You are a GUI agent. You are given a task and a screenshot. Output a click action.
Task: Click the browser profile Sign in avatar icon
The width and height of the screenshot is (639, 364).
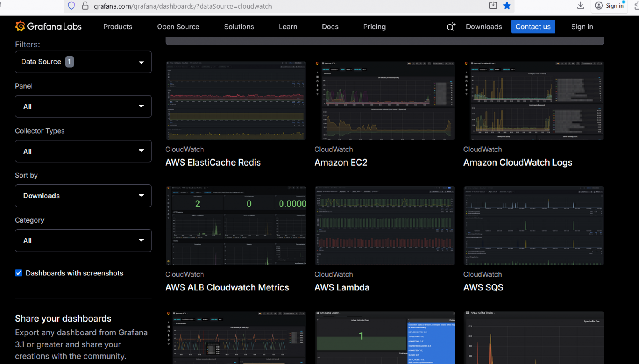599,5
